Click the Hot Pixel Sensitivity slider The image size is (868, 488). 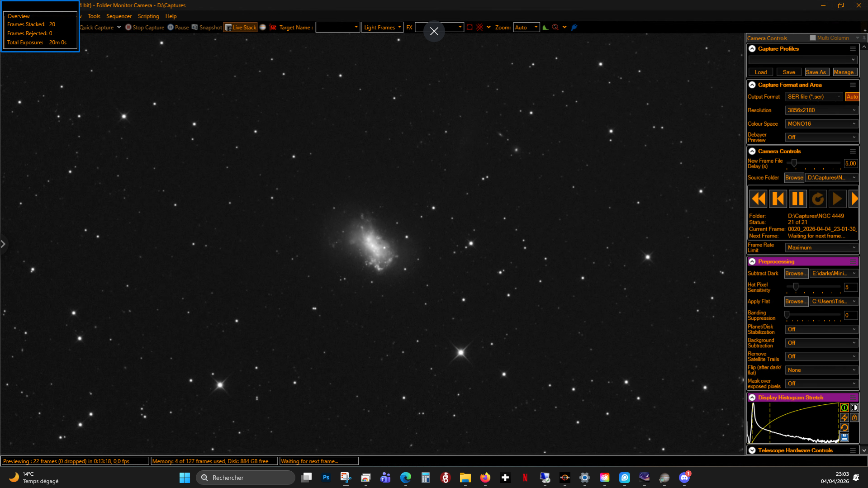pos(813,287)
